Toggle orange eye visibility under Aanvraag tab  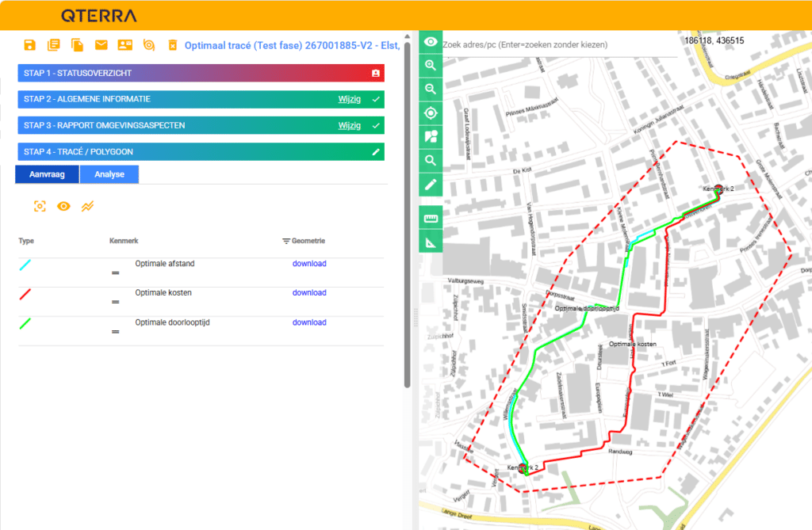[x=63, y=207]
